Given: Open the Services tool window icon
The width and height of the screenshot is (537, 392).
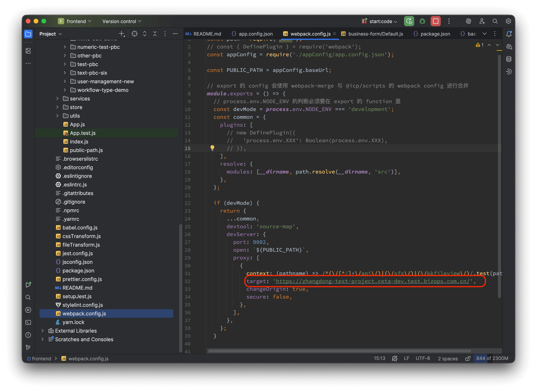Looking at the screenshot, I should pyautogui.click(x=28, y=310).
